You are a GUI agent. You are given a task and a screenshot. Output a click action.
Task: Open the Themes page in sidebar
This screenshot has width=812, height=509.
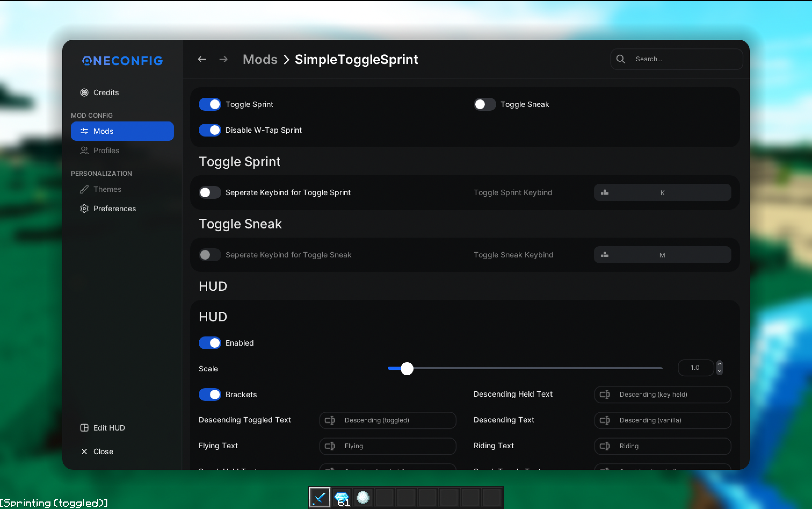point(107,189)
